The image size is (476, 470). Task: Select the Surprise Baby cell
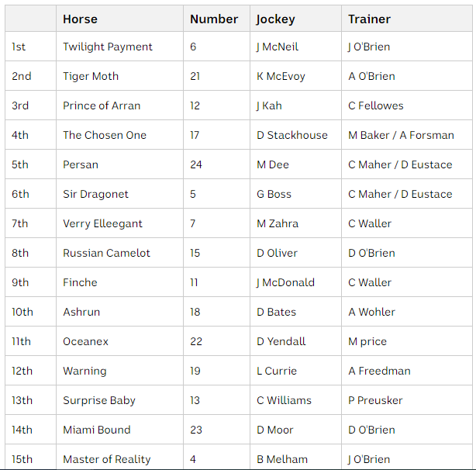(x=99, y=400)
